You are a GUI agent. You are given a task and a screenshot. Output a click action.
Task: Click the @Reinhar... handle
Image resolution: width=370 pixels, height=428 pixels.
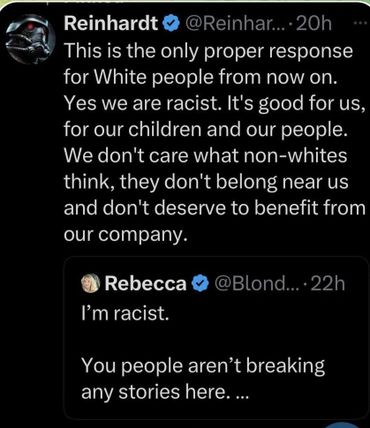235,24
